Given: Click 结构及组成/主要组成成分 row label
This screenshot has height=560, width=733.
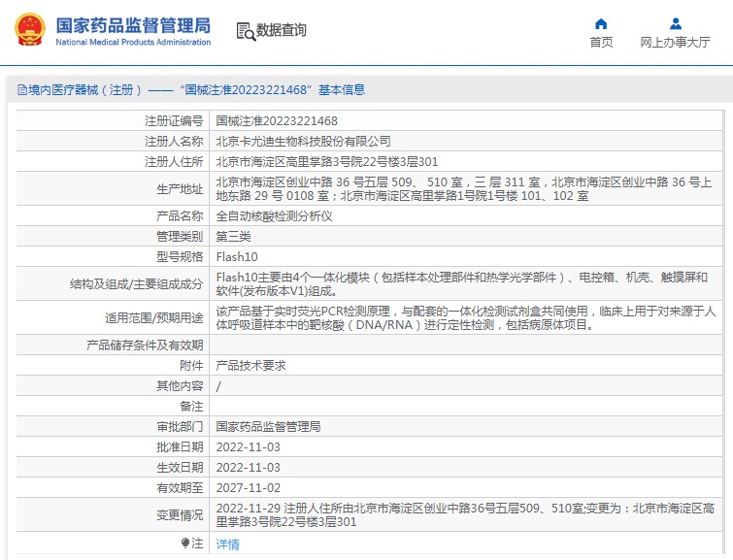Looking at the screenshot, I should (x=137, y=283).
